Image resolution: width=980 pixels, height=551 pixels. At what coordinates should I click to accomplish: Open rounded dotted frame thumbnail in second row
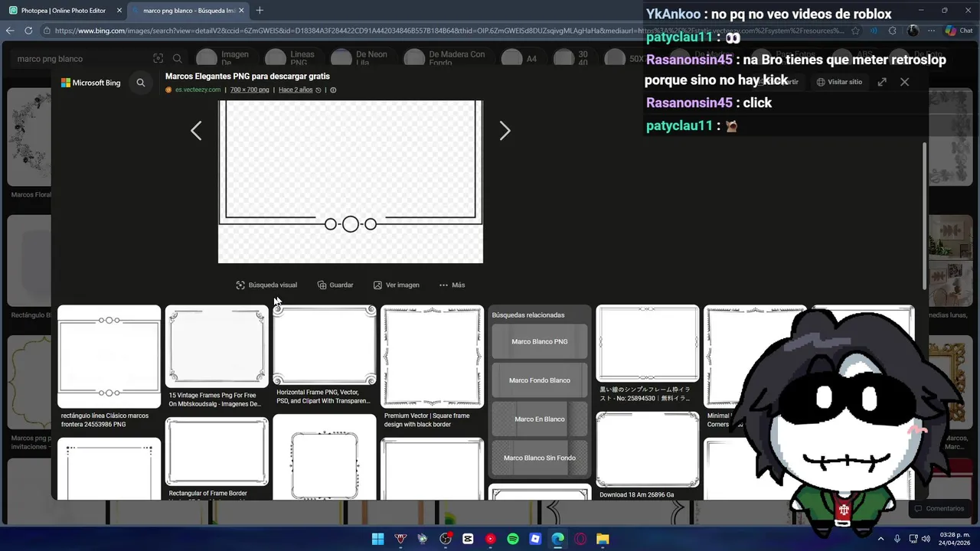(x=325, y=458)
